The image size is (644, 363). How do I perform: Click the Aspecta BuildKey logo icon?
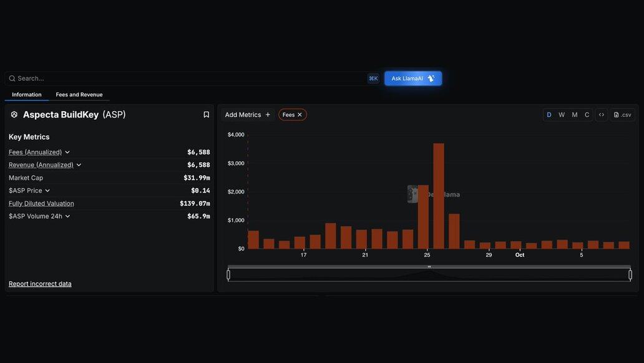click(x=14, y=115)
